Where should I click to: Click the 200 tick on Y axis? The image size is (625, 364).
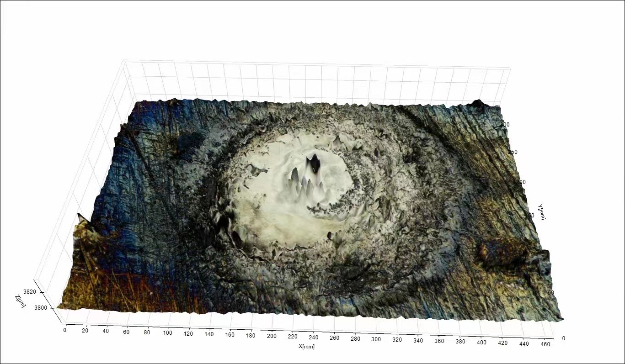[x=521, y=182]
